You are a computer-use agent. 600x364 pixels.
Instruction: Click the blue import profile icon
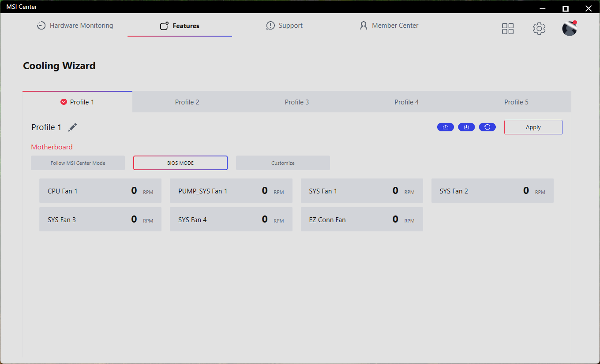[x=466, y=127]
